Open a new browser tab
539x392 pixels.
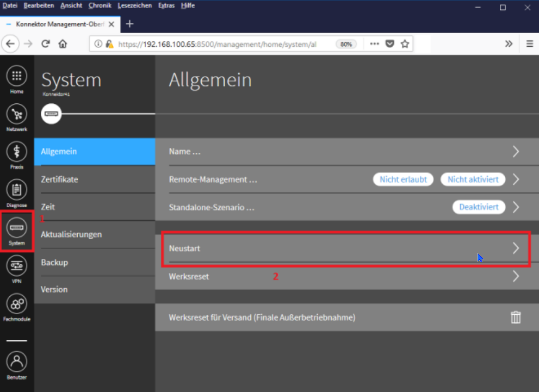point(129,24)
